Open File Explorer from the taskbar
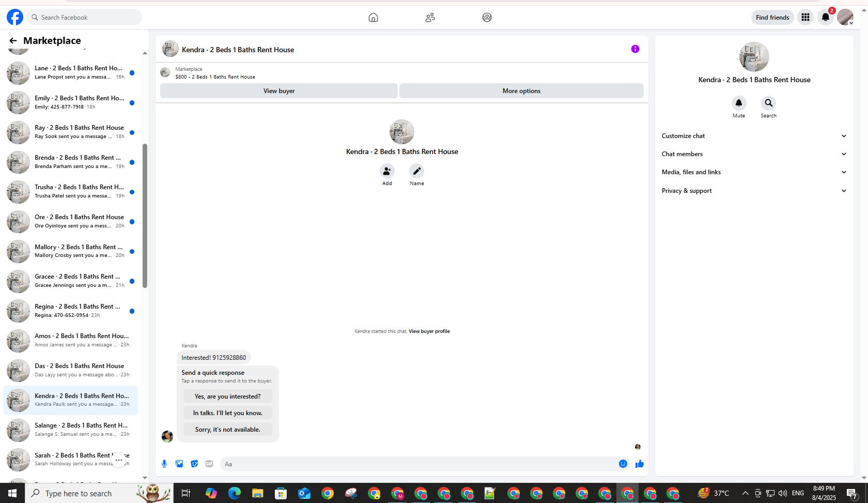 tap(257, 493)
